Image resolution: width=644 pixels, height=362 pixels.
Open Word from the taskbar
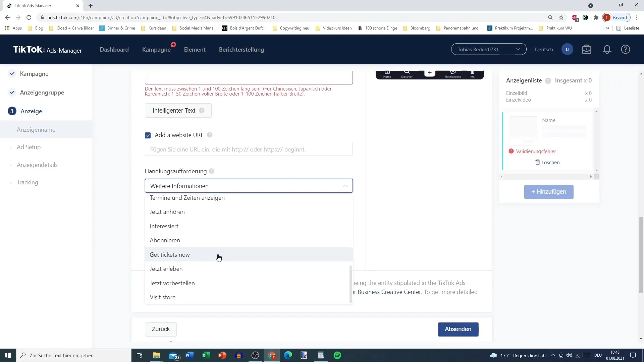click(x=190, y=355)
